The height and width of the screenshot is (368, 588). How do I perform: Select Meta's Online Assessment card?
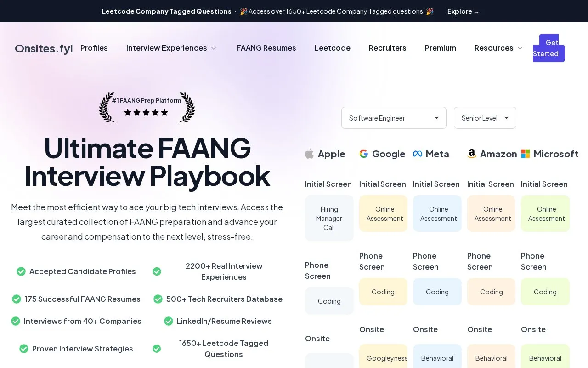click(437, 213)
